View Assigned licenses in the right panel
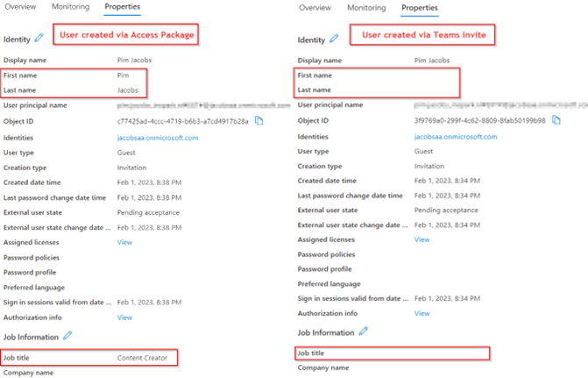Screen dimensions: 588x378 point(422,239)
